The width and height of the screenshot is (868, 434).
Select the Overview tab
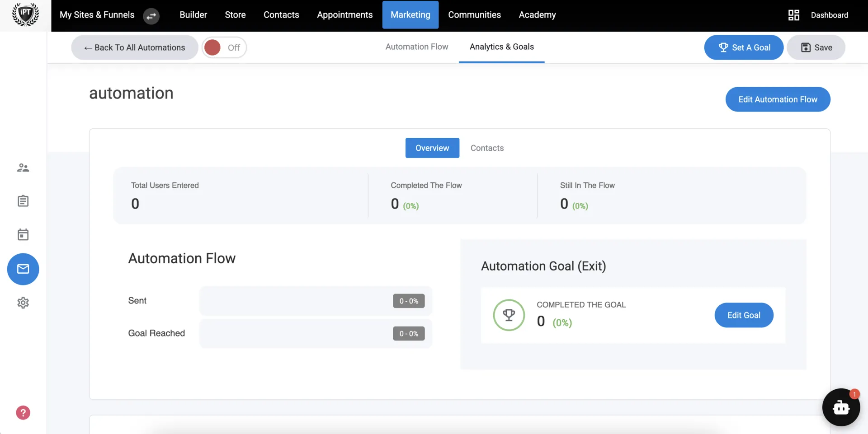[432, 148]
